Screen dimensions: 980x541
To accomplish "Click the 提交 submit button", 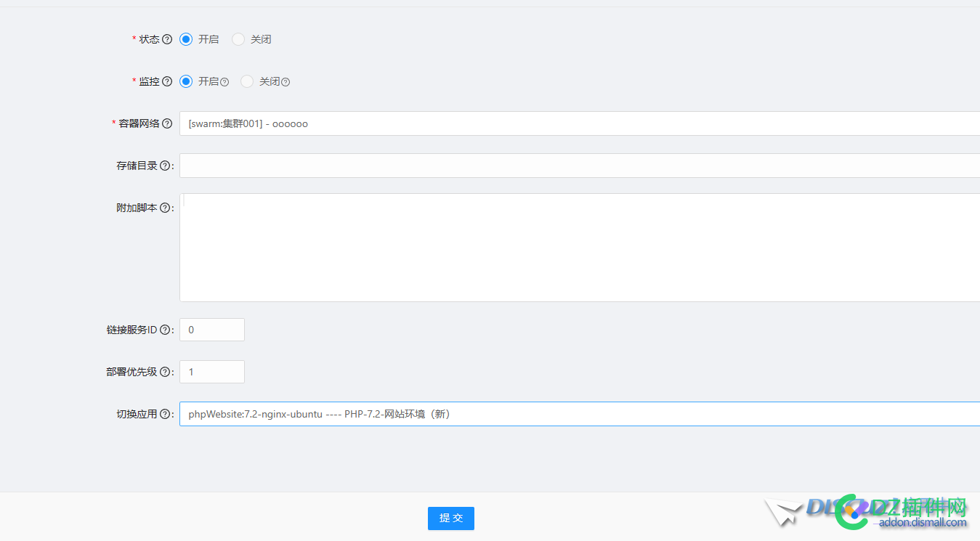I will click(451, 518).
